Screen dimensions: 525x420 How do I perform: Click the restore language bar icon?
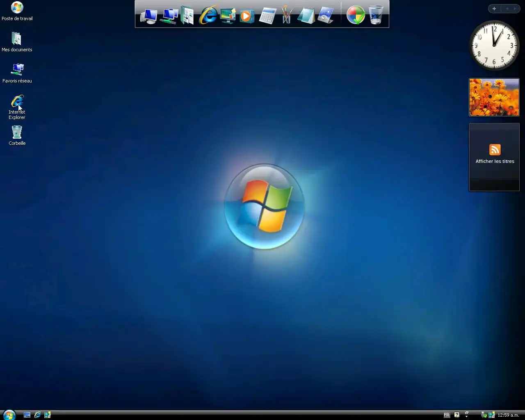(467, 413)
